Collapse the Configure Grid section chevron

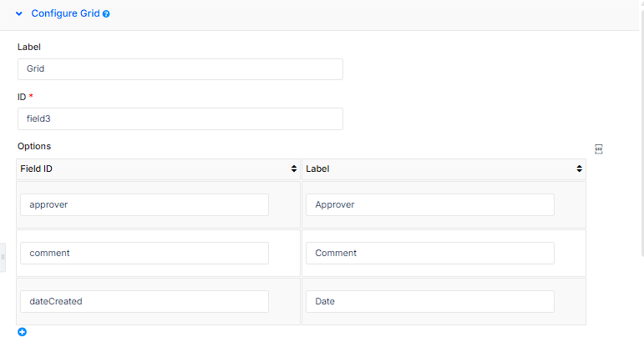[19, 13]
